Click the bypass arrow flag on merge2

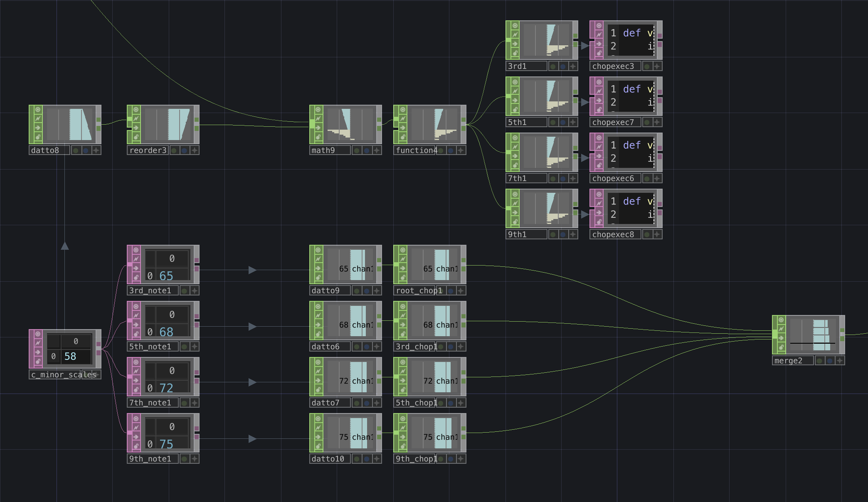tap(781, 338)
